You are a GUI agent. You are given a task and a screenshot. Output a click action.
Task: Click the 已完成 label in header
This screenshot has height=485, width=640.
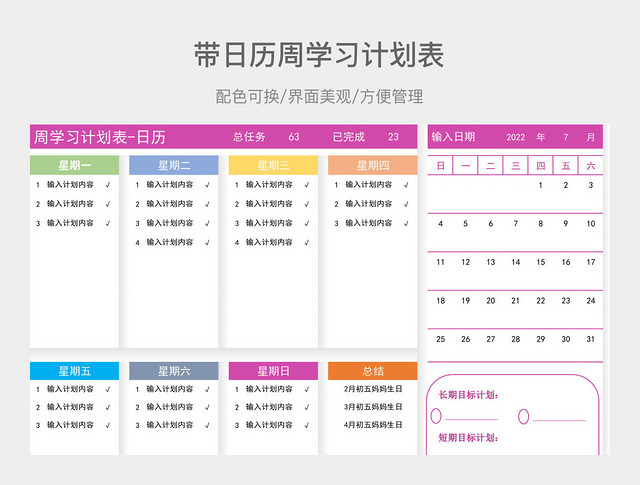[349, 137]
